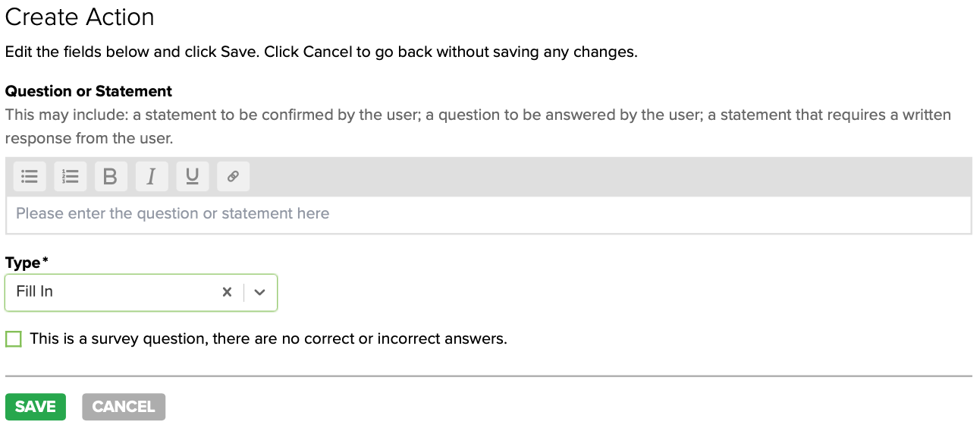Click the 'Edit the fields below' instruction text

321,52
